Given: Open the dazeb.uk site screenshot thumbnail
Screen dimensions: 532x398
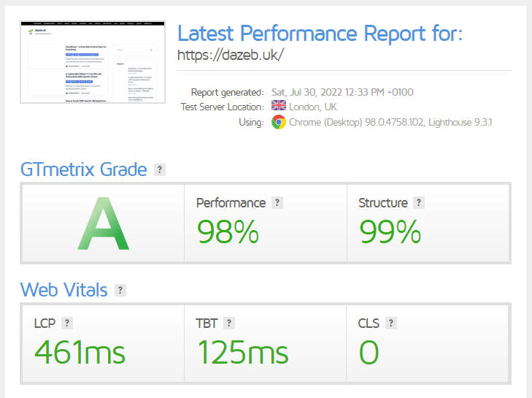Looking at the screenshot, I should click(93, 62).
